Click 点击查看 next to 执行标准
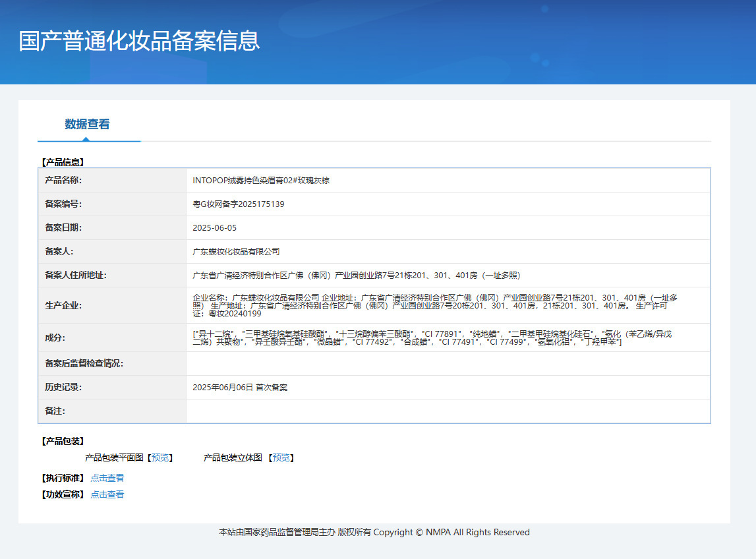Screen dimensions: 756x559 [107, 478]
